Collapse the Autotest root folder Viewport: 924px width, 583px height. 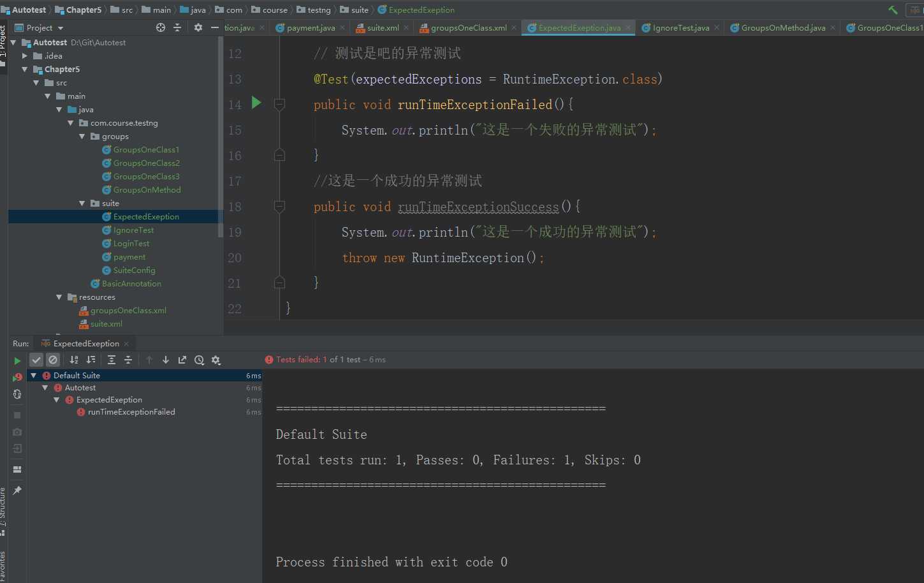[x=13, y=42]
